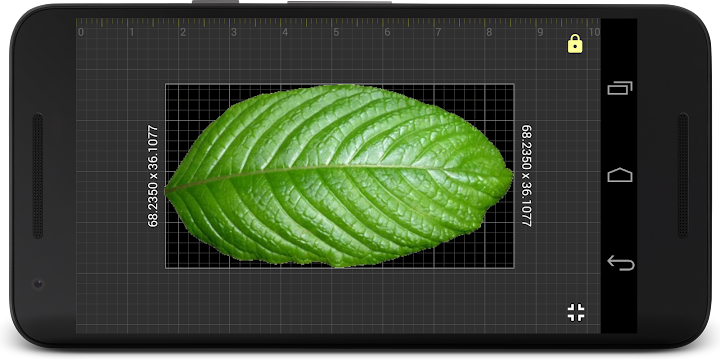Viewport: 720px width, 360px height.
Task: Tap the Android home button
Action: [x=620, y=174]
